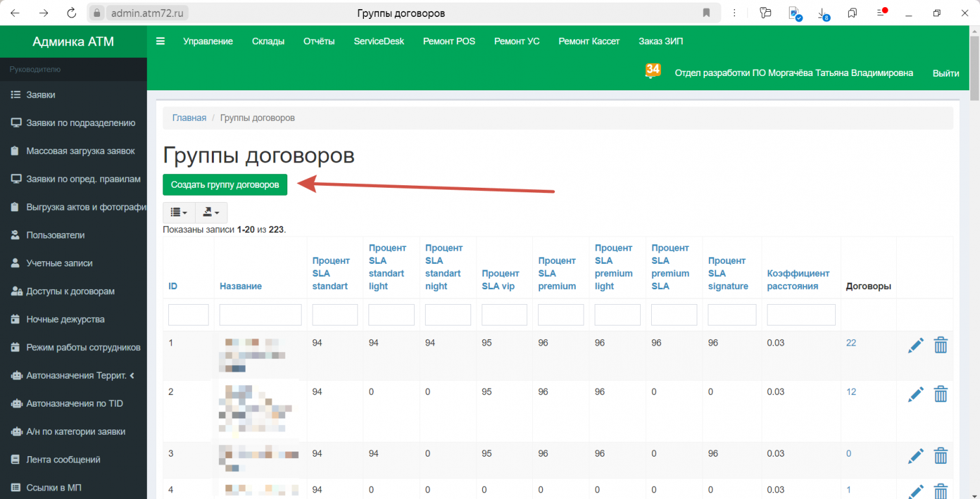Click the pencil edit icon for row 3

click(x=916, y=456)
